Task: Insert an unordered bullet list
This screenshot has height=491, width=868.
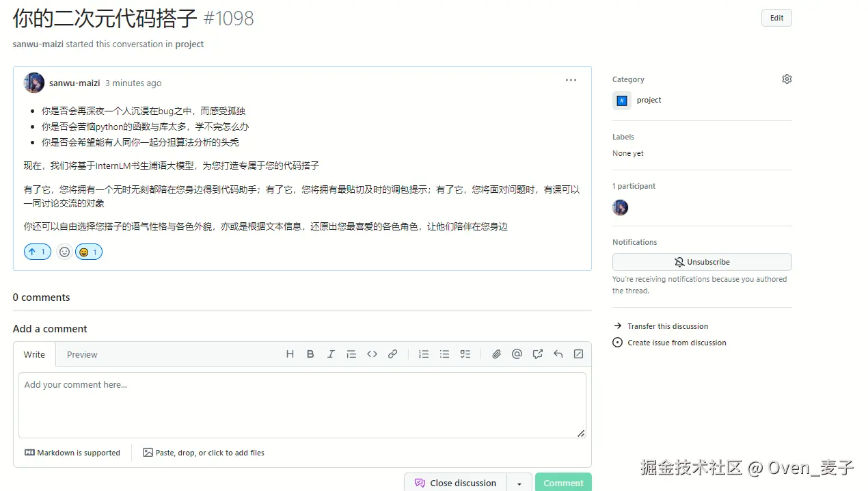Action: 444,354
